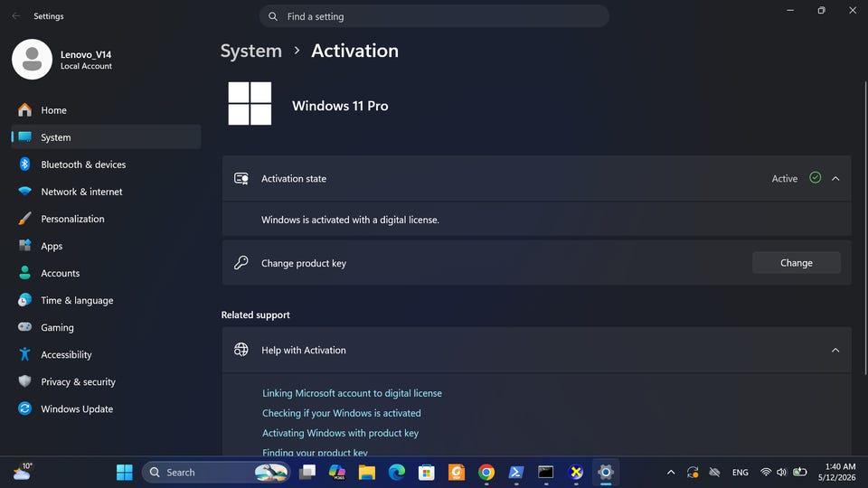This screenshot has height=488, width=868.
Task: Click the Accessibility figure icon in sidebar
Action: coord(25,354)
